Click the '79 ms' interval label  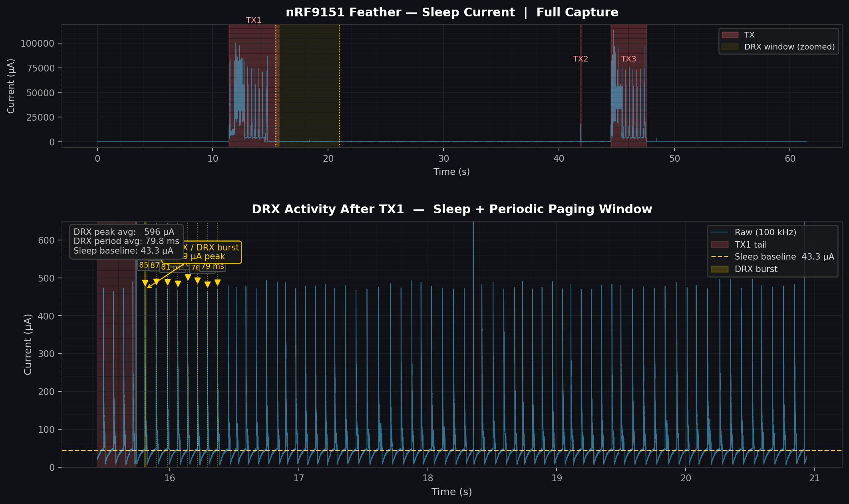pyautogui.click(x=213, y=266)
